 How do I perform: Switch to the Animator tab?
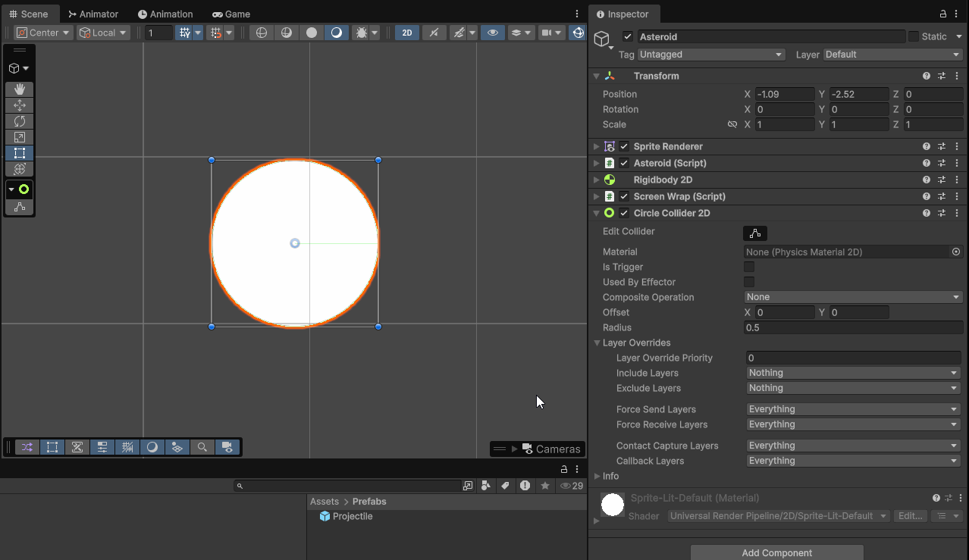[x=93, y=14]
